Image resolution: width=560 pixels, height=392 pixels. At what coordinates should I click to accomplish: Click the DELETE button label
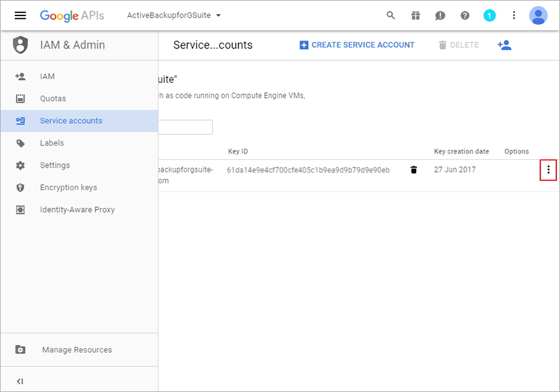point(464,45)
